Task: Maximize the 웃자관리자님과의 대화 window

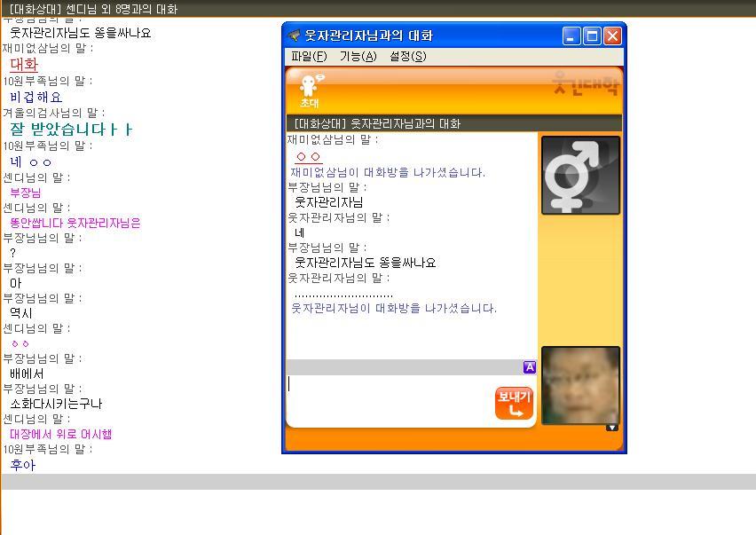Action: [x=592, y=36]
